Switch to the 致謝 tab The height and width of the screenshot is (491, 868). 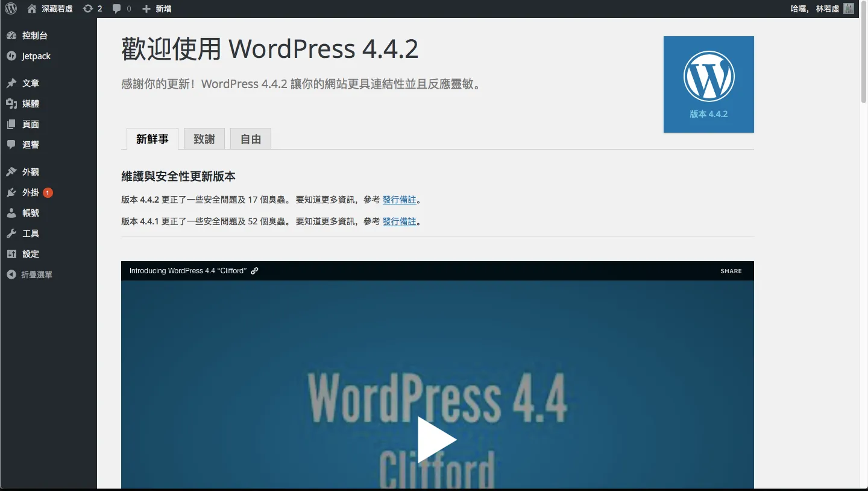click(204, 139)
